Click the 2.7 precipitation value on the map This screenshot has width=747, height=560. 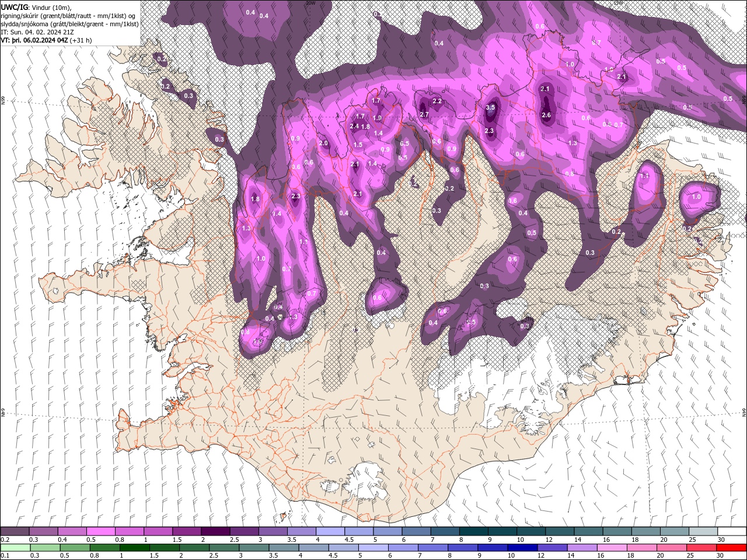[424, 114]
